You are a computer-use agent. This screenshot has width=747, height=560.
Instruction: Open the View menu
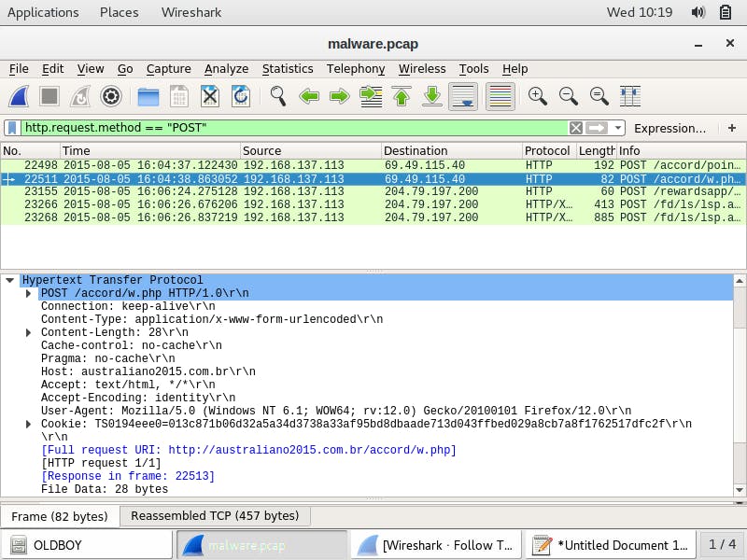(91, 69)
